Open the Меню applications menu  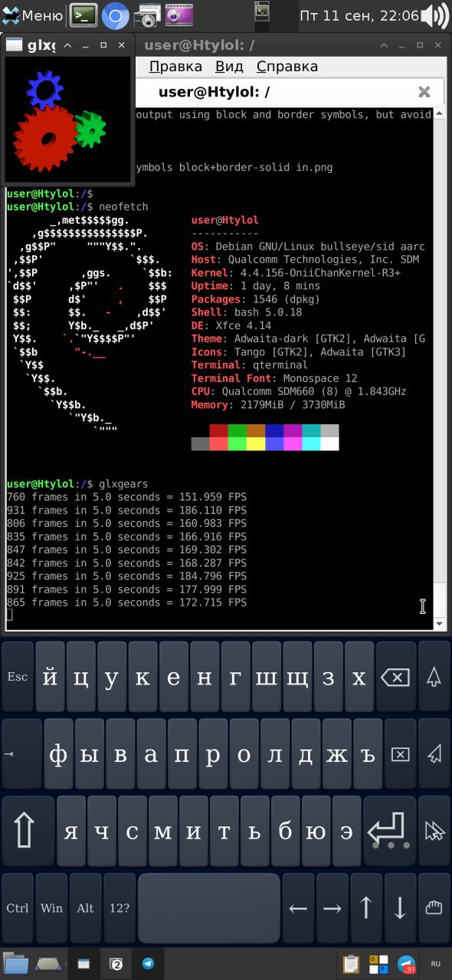pos(33,15)
